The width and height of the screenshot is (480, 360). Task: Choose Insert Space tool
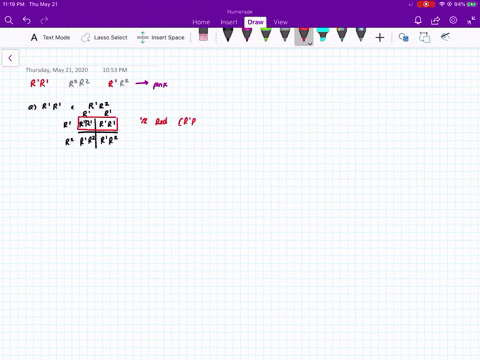click(161, 37)
